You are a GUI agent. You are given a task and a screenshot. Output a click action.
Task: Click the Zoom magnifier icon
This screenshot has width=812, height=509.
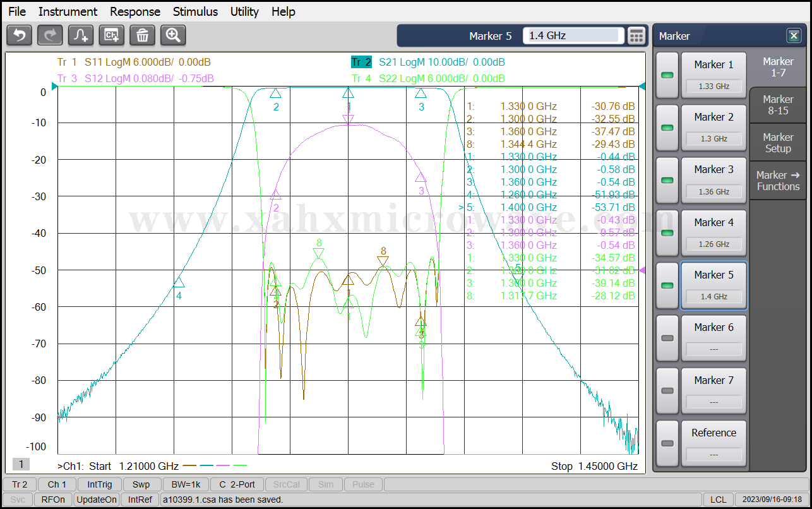(173, 35)
